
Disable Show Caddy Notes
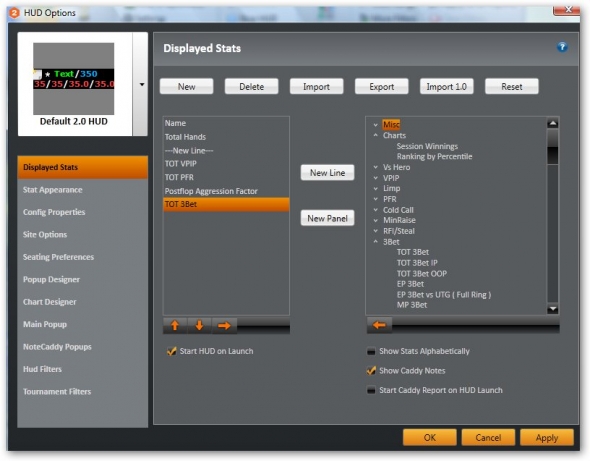click(371, 371)
